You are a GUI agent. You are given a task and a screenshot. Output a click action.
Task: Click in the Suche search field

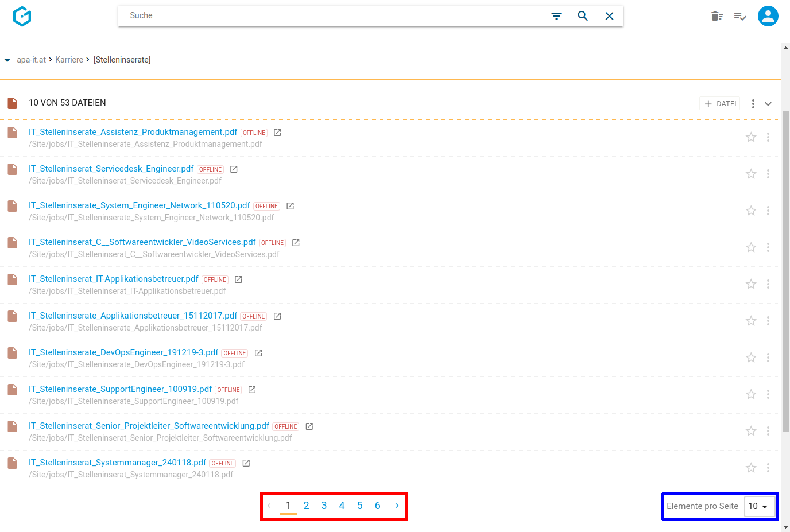pyautogui.click(x=333, y=16)
